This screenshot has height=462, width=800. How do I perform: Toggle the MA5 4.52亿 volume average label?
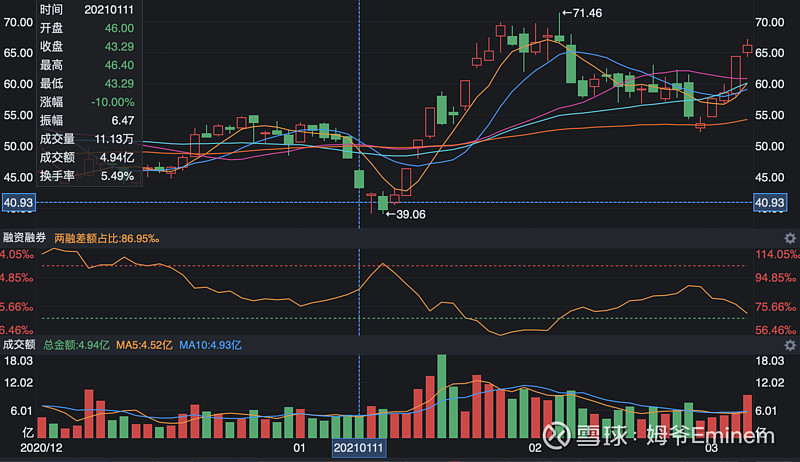pos(143,345)
